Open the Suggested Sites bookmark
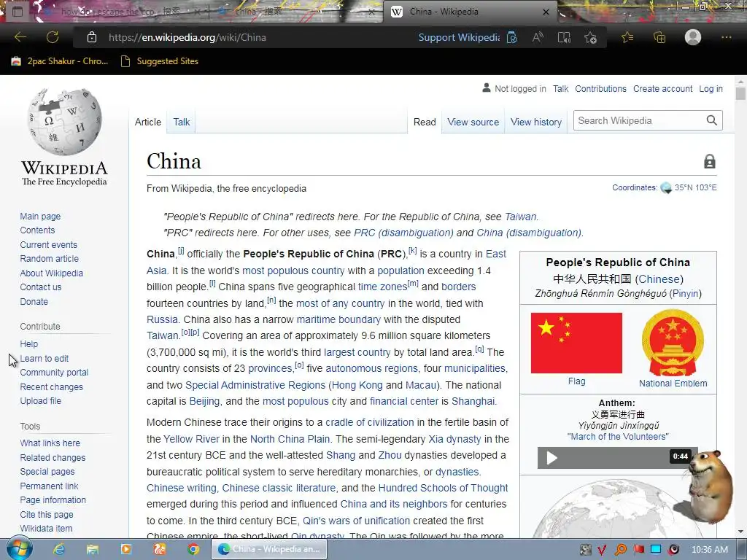The image size is (747, 560). [160, 61]
